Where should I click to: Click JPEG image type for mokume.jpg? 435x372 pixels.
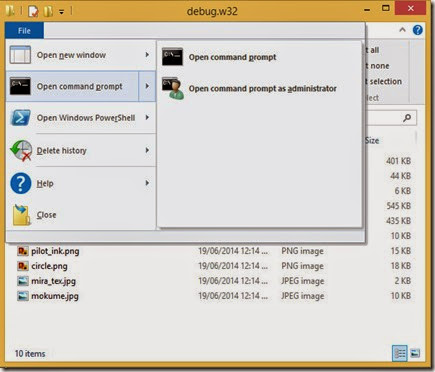click(302, 296)
